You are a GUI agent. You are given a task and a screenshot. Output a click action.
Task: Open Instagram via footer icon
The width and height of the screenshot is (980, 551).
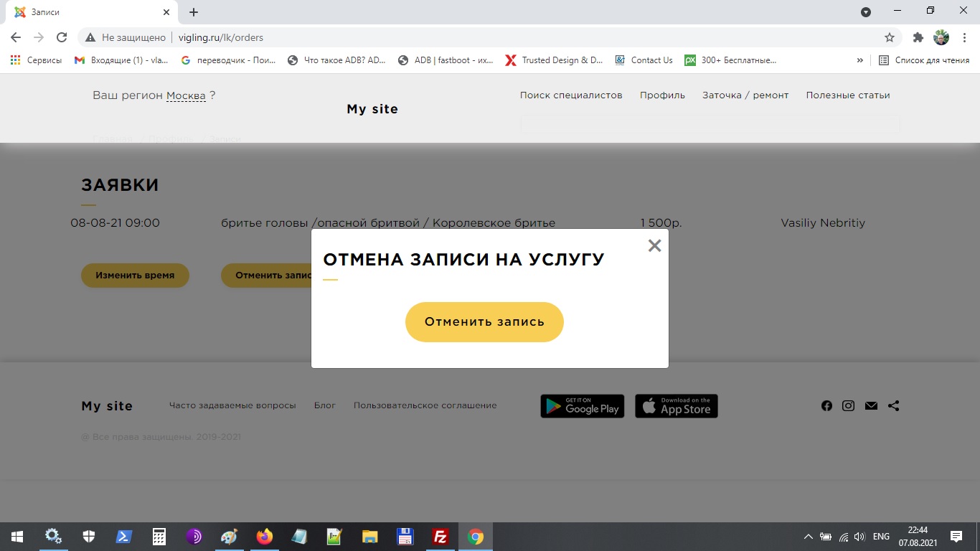pos(848,405)
